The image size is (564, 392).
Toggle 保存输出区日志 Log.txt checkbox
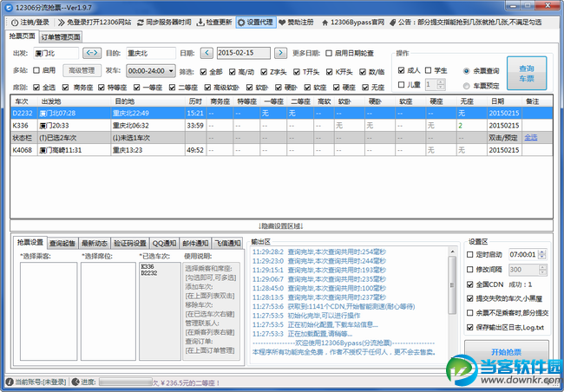[469, 327]
